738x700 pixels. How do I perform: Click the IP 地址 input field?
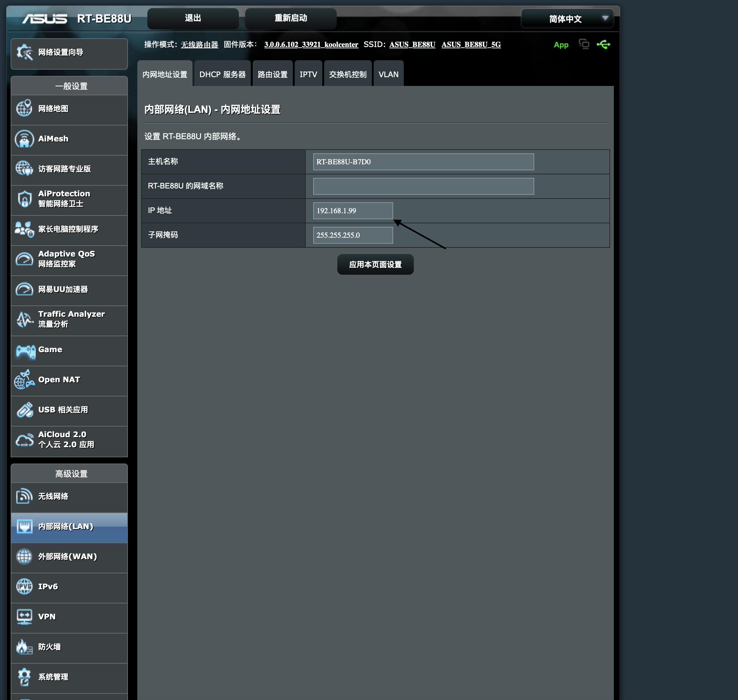tap(353, 211)
